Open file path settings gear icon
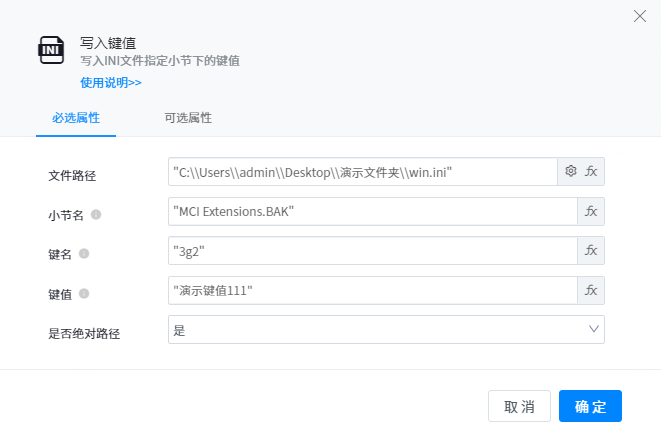The width and height of the screenshot is (661, 441). coord(571,171)
